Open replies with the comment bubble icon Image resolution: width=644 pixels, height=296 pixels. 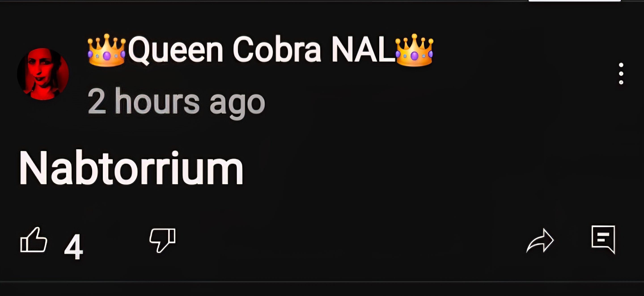[603, 239]
